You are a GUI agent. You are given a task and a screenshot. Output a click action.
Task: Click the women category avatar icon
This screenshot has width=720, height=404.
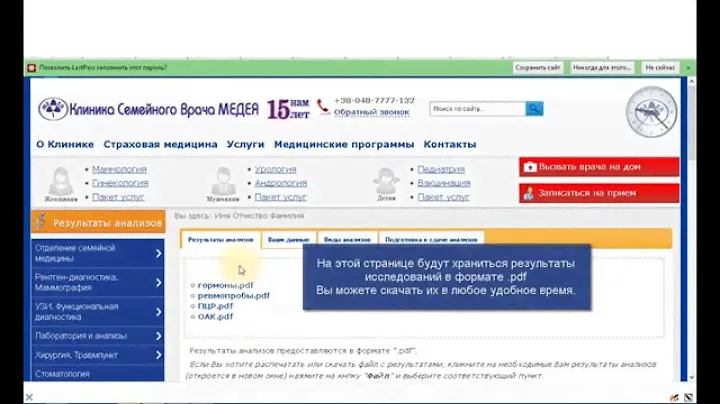[60, 180]
